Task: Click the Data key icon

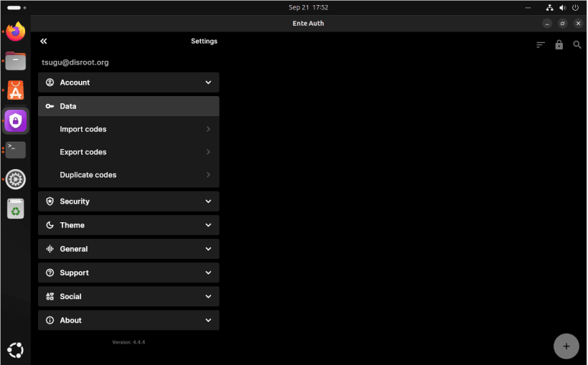Action: [50, 106]
